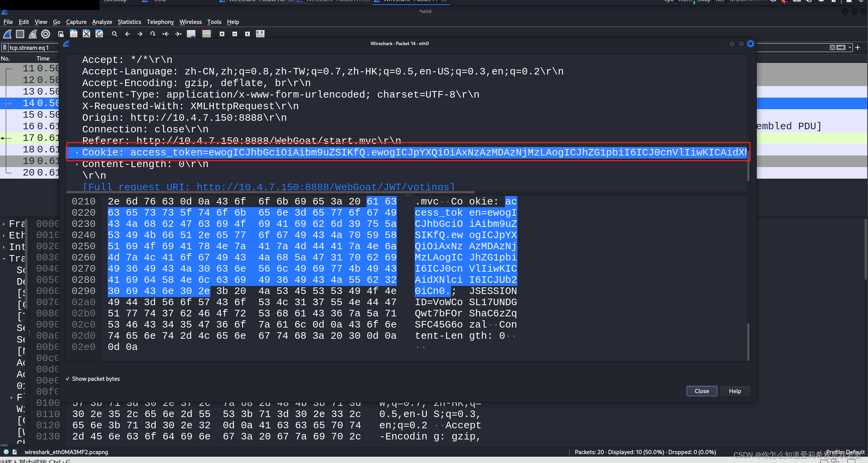Image resolution: width=868 pixels, height=463 pixels.
Task: Save this capture file
Action: [x=74, y=34]
